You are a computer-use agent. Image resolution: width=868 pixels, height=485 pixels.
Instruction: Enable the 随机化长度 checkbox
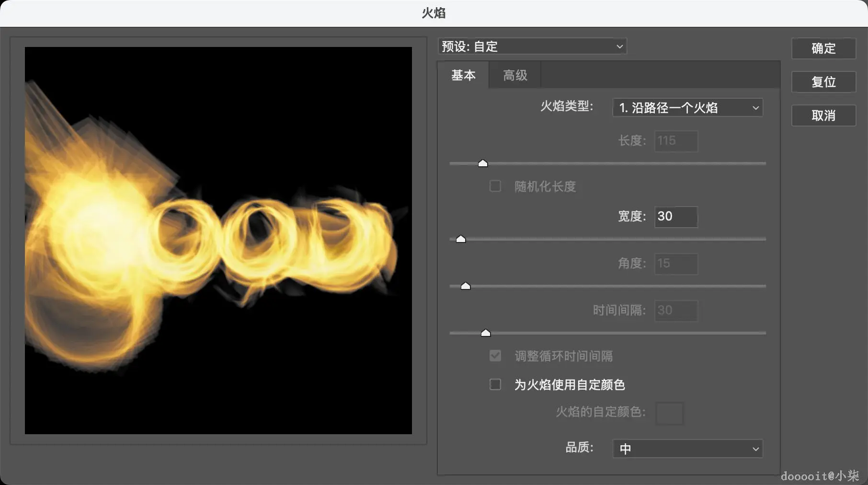495,186
